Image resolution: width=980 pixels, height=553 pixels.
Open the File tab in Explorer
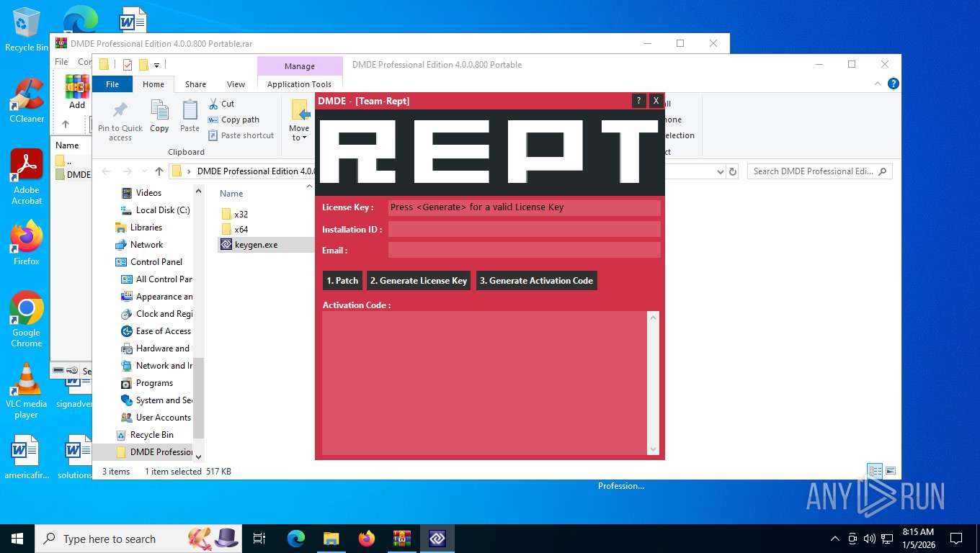pyautogui.click(x=112, y=84)
